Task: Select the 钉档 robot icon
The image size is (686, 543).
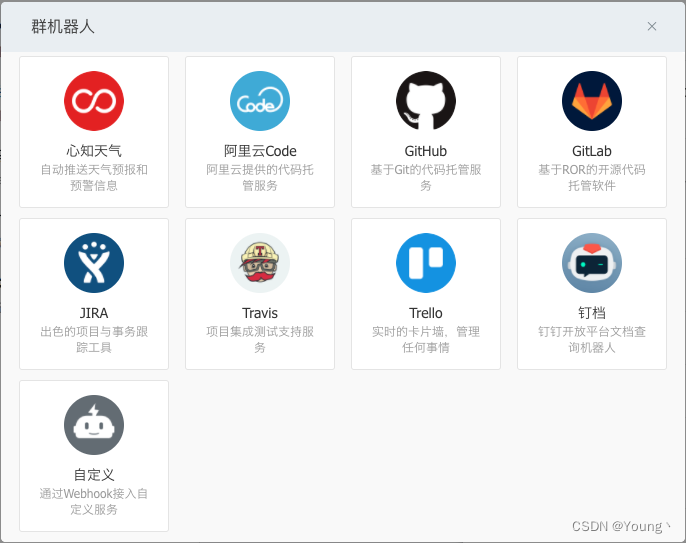Action: click(x=592, y=263)
